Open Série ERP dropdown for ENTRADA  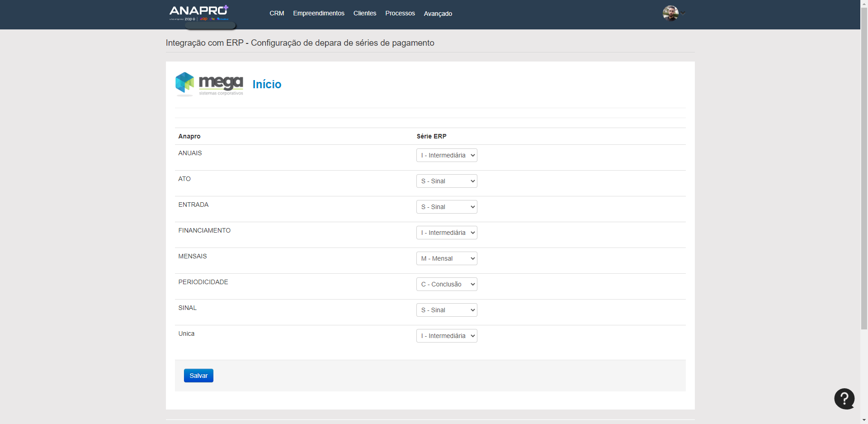[447, 207]
